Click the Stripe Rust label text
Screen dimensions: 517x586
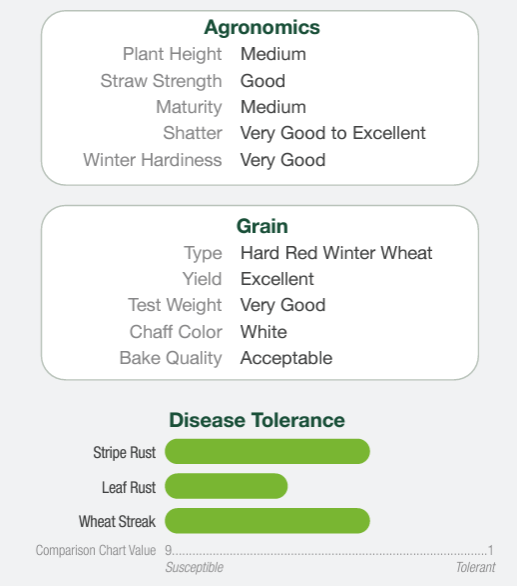click(124, 453)
